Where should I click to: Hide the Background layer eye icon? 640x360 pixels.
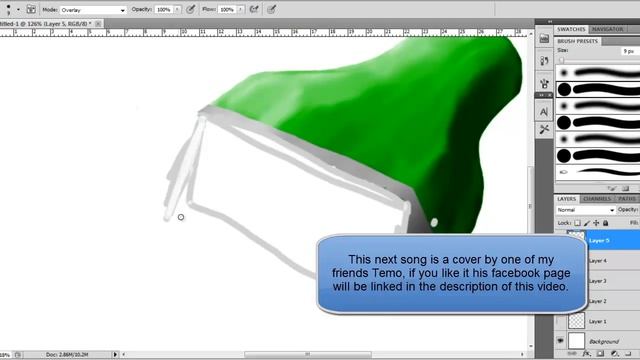coord(560,341)
